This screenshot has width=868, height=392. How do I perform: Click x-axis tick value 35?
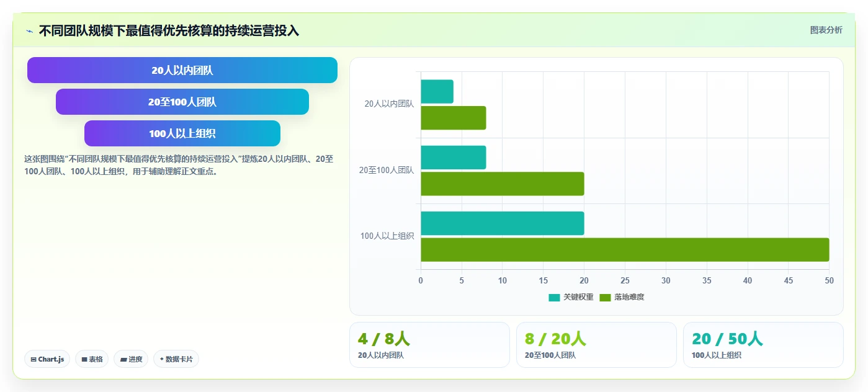point(707,280)
